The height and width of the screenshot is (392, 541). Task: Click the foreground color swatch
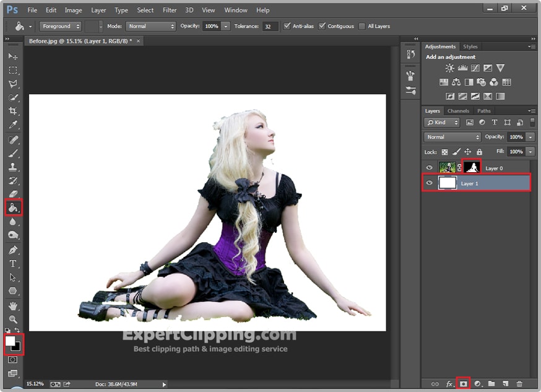pos(11,341)
